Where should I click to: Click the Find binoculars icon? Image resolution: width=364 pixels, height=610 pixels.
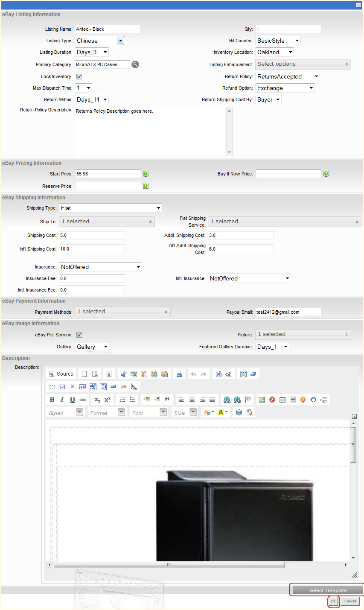(218, 374)
